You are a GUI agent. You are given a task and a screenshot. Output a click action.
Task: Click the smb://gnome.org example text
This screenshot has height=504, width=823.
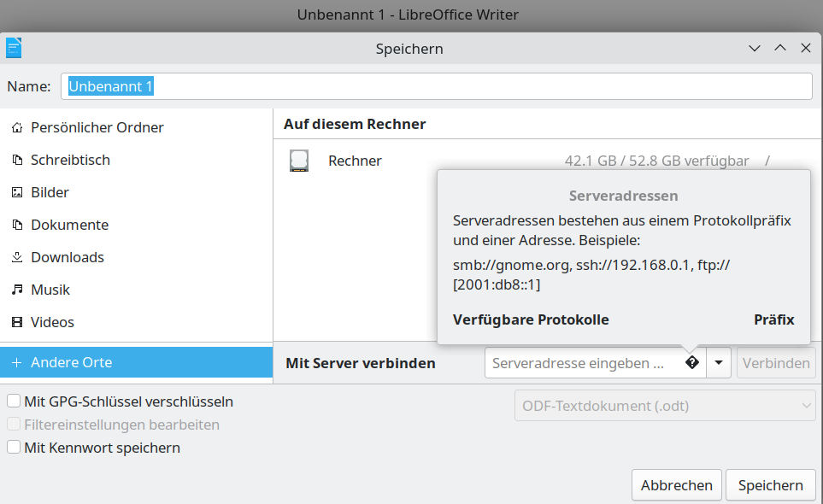click(x=512, y=265)
